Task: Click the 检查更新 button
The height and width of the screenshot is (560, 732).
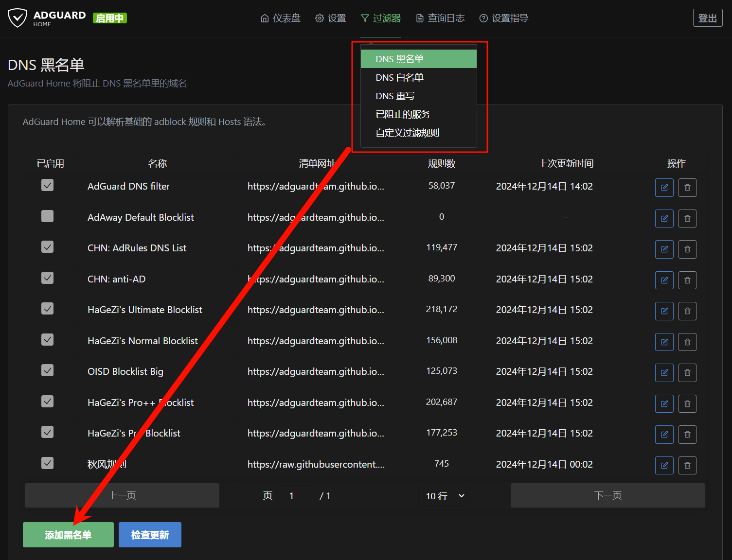Action: coord(150,535)
